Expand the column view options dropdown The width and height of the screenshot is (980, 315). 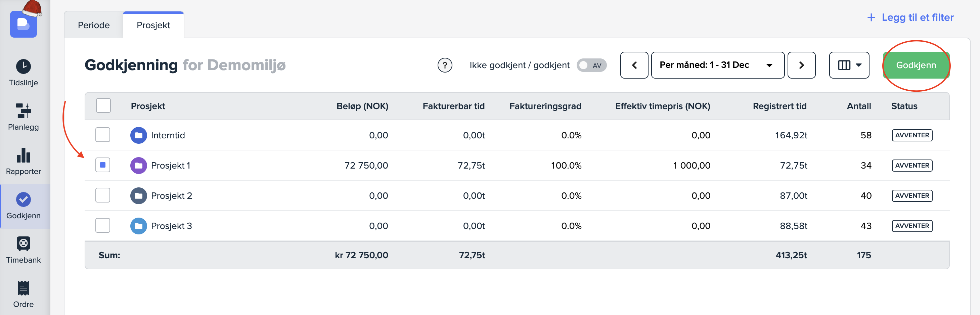click(849, 65)
